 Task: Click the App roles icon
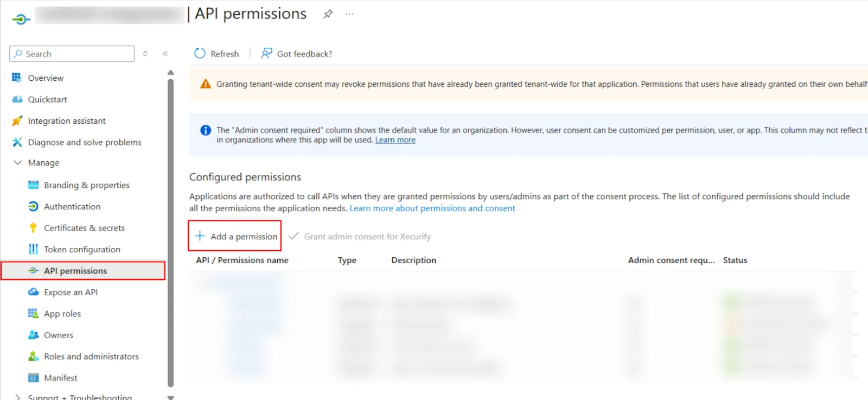[33, 313]
